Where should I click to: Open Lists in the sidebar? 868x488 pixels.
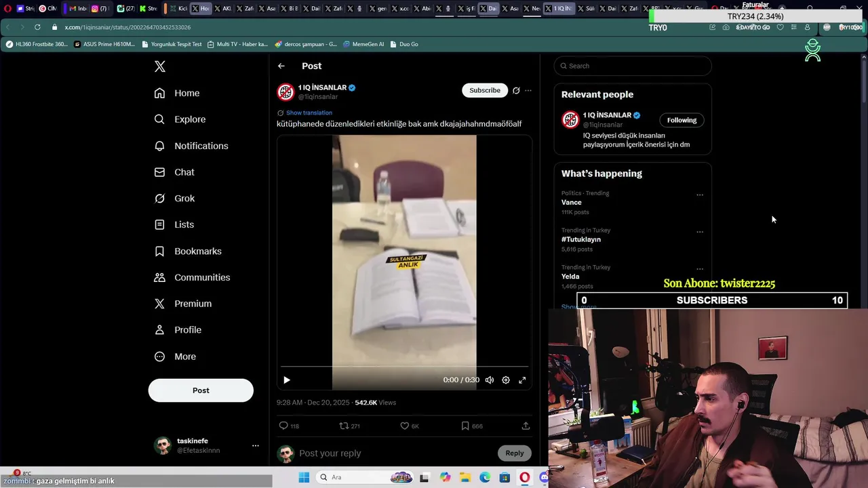(x=174, y=224)
